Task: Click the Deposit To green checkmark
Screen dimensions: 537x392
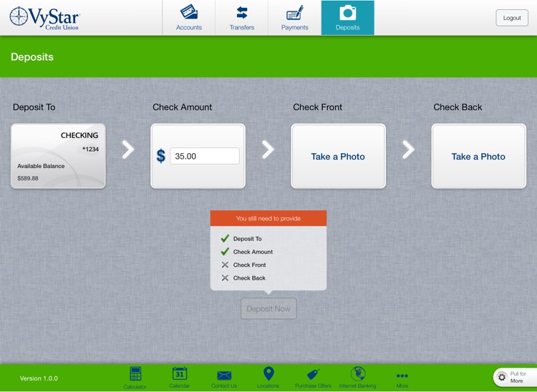Action: pos(225,238)
